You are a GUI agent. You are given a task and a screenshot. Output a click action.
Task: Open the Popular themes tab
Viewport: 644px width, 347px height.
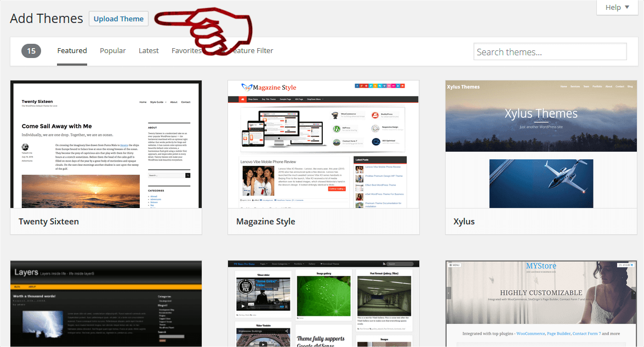point(112,51)
